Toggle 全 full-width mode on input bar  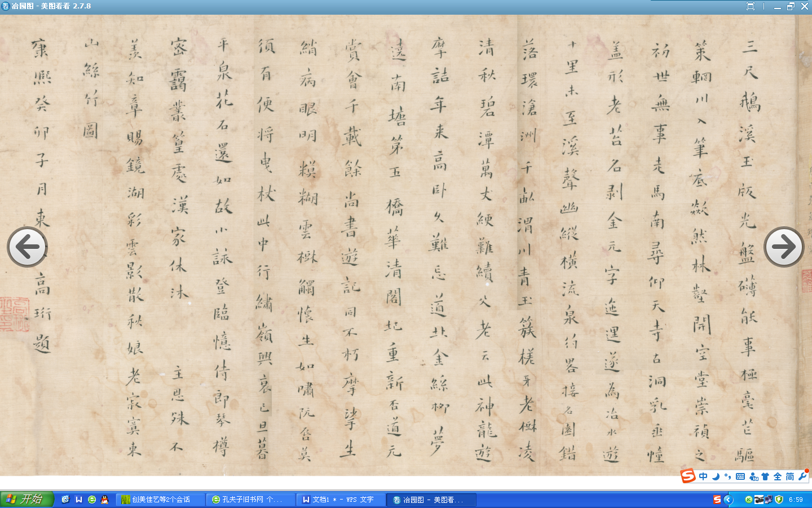[x=778, y=476]
